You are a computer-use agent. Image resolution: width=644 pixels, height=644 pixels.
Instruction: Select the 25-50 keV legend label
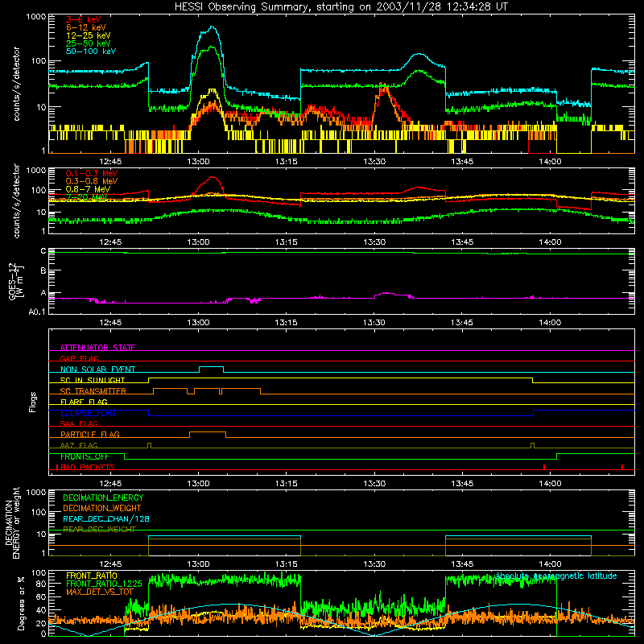[89, 43]
